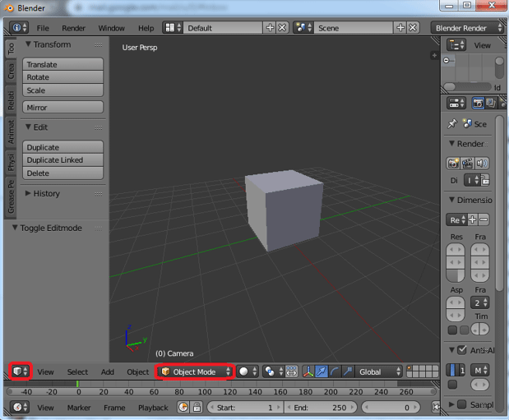Select the scale manipulator icon
509x420 pixels.
(x=348, y=372)
